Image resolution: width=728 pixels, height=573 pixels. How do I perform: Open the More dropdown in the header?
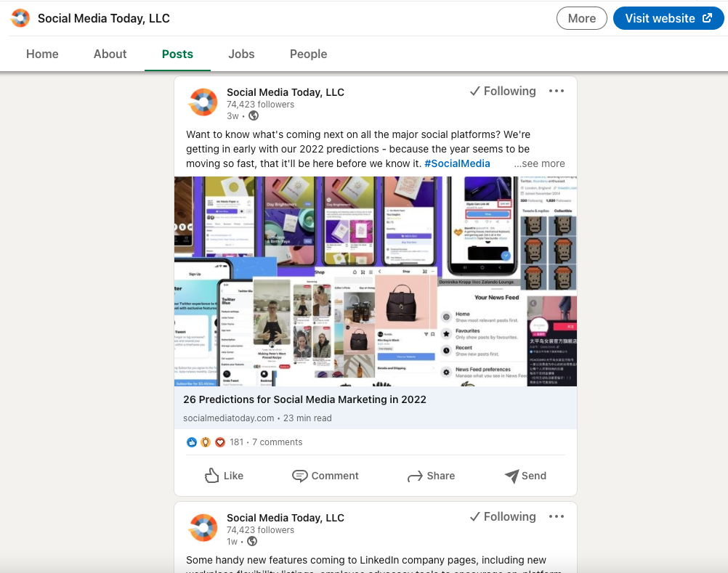[581, 18]
